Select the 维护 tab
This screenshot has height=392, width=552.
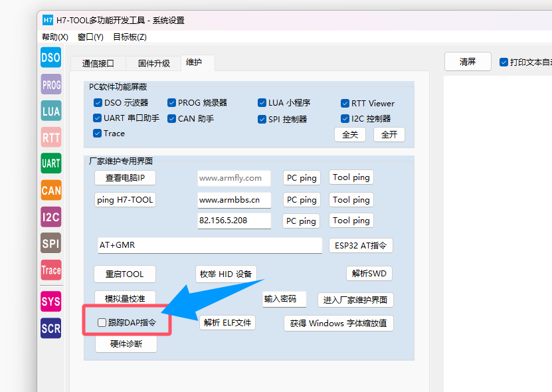point(198,62)
